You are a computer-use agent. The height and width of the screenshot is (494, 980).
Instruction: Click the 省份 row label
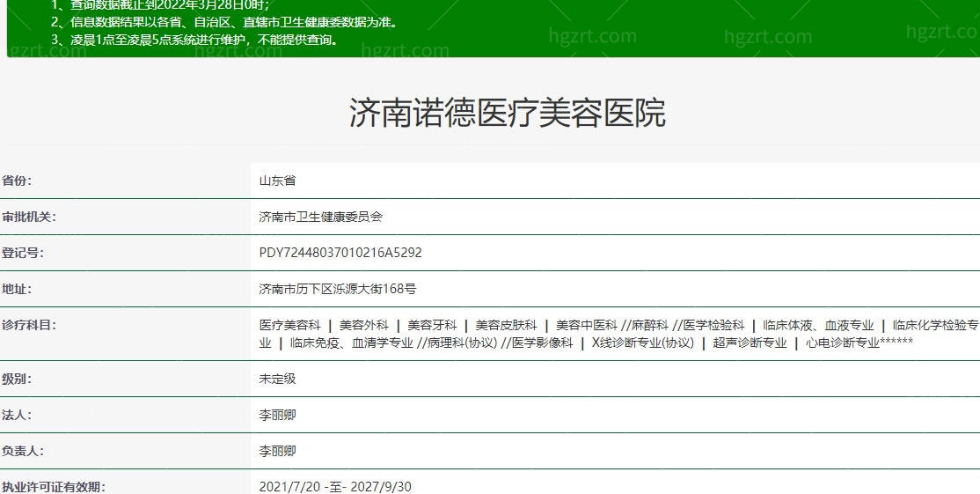[17, 181]
